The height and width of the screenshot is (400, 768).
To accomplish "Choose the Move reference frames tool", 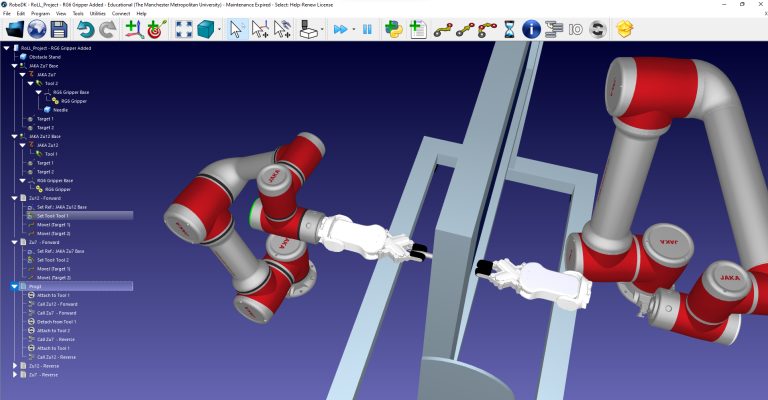I will [x=260, y=29].
